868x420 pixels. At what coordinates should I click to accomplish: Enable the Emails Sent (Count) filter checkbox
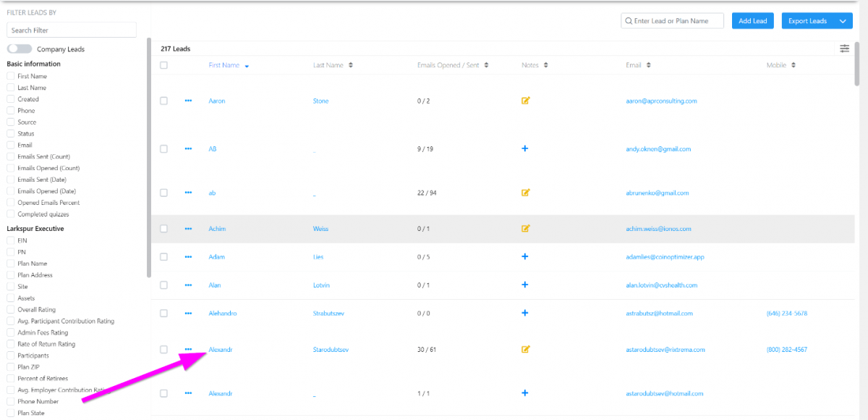tap(11, 156)
